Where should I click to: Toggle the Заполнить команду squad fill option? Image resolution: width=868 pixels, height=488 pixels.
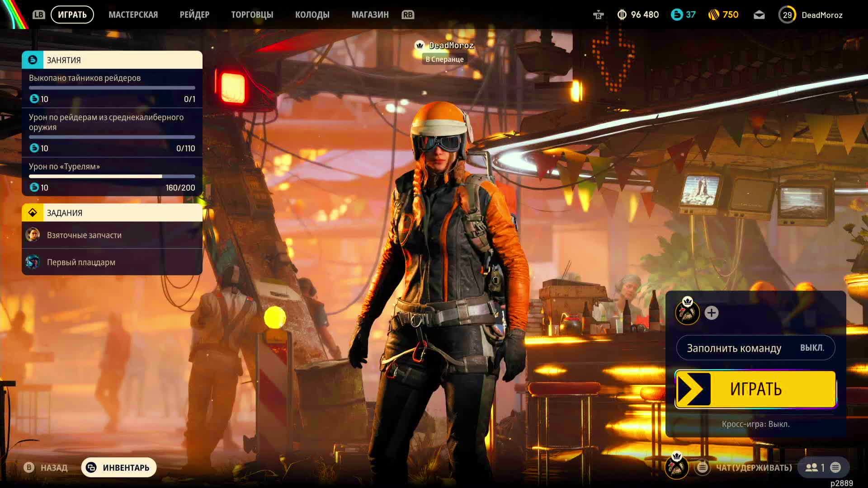pyautogui.click(x=755, y=348)
